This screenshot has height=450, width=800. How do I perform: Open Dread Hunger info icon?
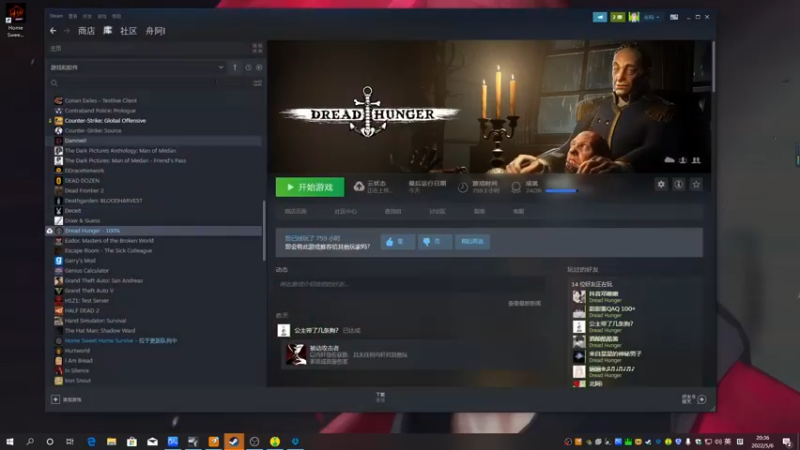pyautogui.click(x=679, y=184)
